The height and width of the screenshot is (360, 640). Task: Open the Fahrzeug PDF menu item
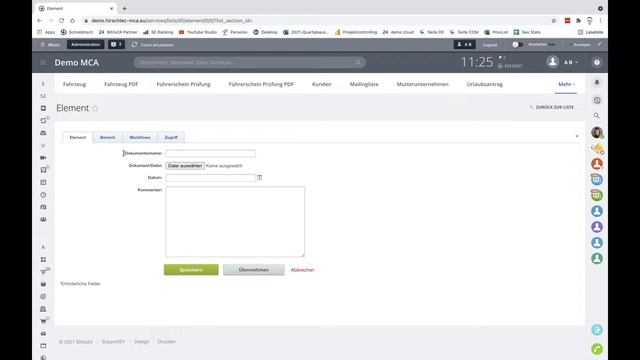click(x=121, y=84)
